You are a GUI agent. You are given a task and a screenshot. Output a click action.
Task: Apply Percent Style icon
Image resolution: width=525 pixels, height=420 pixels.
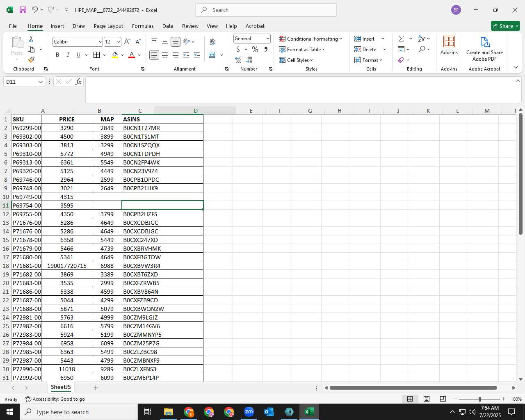click(x=255, y=49)
